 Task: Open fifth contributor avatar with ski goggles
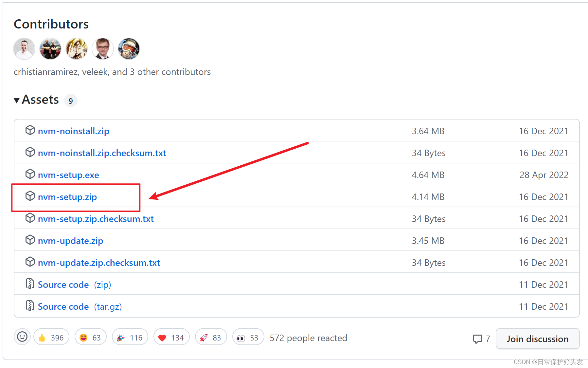pos(129,49)
